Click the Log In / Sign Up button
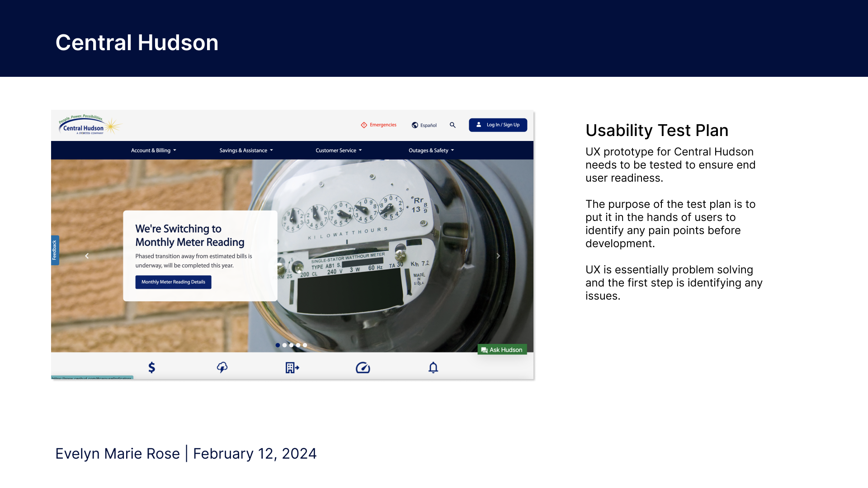This screenshot has width=868, height=488. pos(498,125)
